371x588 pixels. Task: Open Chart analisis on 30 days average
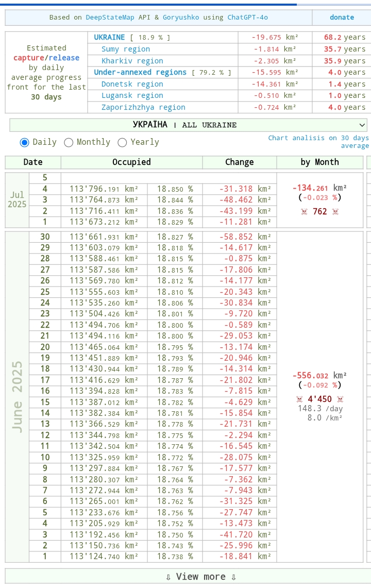coord(318,142)
